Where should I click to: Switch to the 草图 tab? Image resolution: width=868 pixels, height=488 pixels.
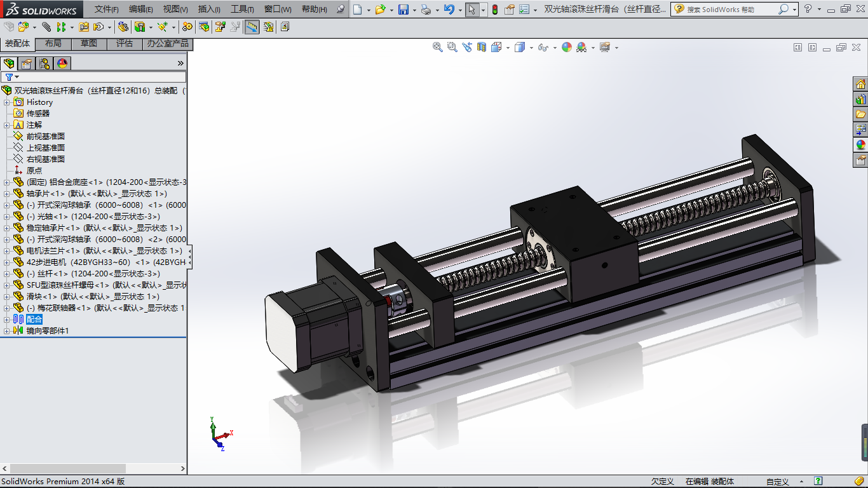click(x=89, y=44)
